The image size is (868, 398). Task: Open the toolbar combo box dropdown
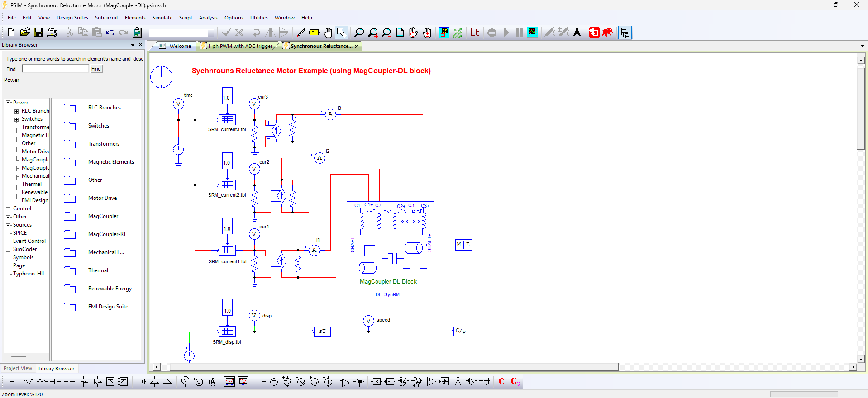[211, 33]
